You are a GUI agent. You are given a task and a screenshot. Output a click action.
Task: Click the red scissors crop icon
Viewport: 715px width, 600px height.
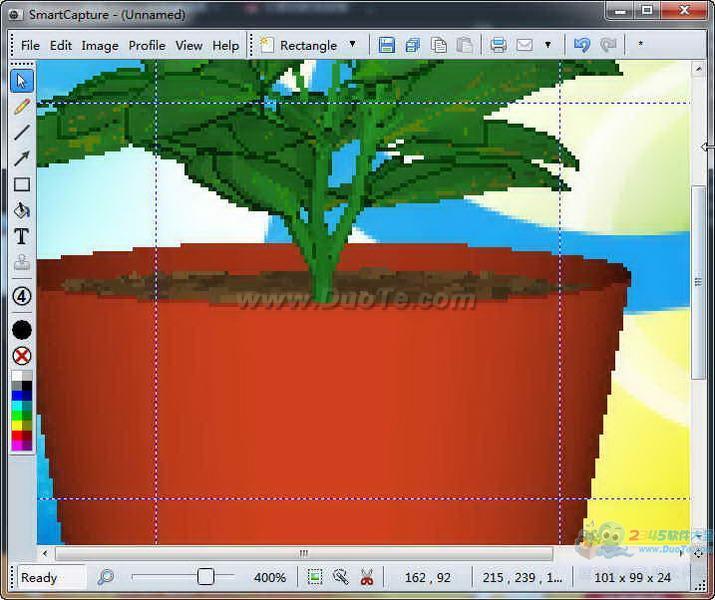click(367, 577)
